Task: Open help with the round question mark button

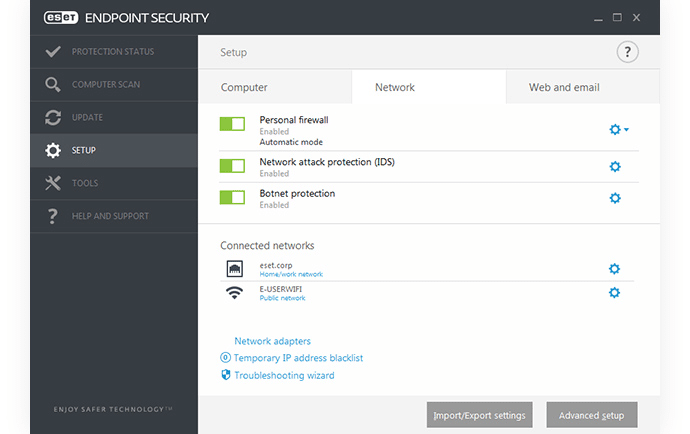Action: point(627,52)
